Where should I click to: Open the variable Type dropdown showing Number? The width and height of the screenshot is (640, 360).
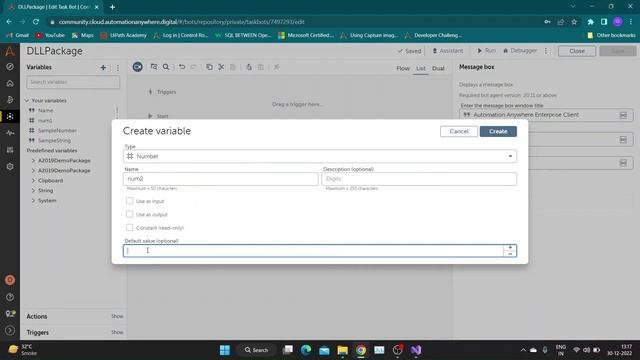pyautogui.click(x=320, y=156)
